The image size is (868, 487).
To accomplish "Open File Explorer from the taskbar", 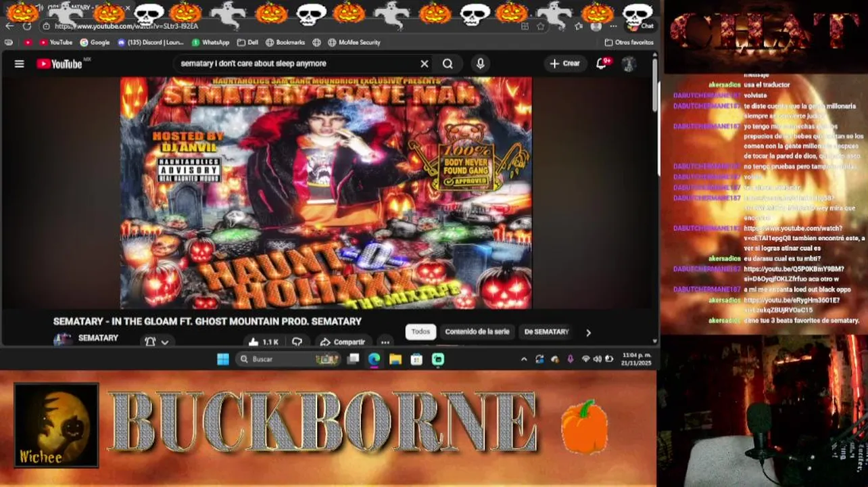I will (x=395, y=359).
